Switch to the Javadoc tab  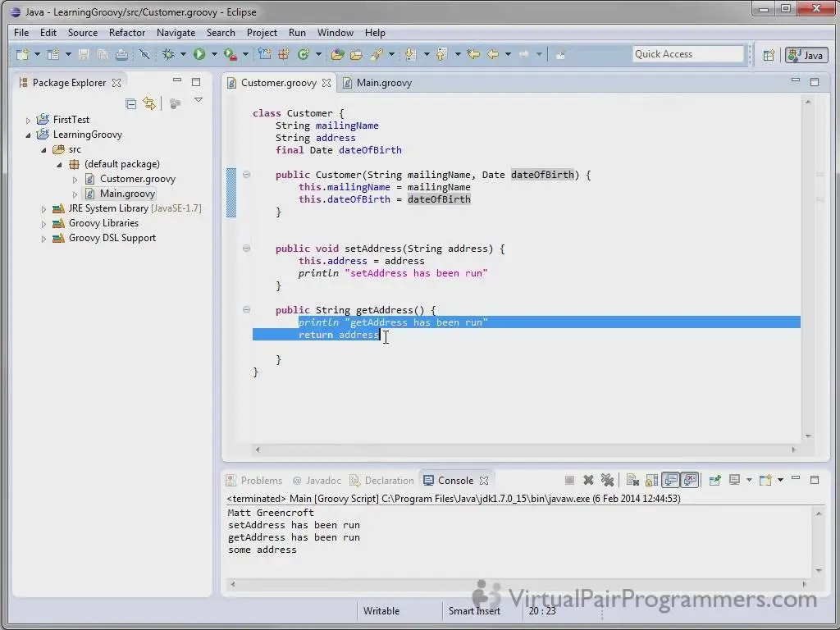[x=317, y=481]
